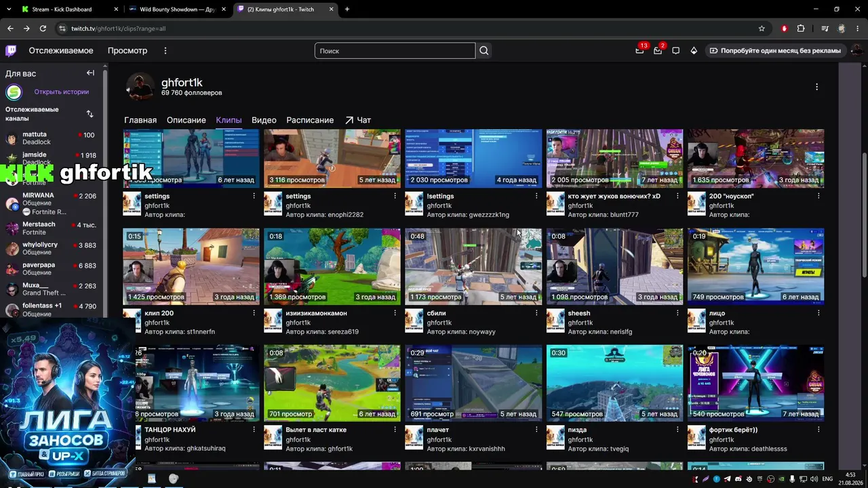The width and height of the screenshot is (868, 488).
Task: Select the Видео tab
Action: click(264, 120)
